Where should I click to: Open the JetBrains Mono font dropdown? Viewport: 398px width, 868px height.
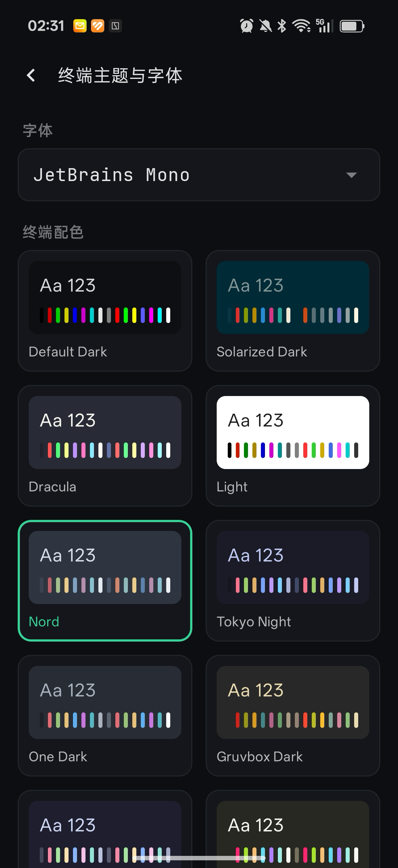199,175
